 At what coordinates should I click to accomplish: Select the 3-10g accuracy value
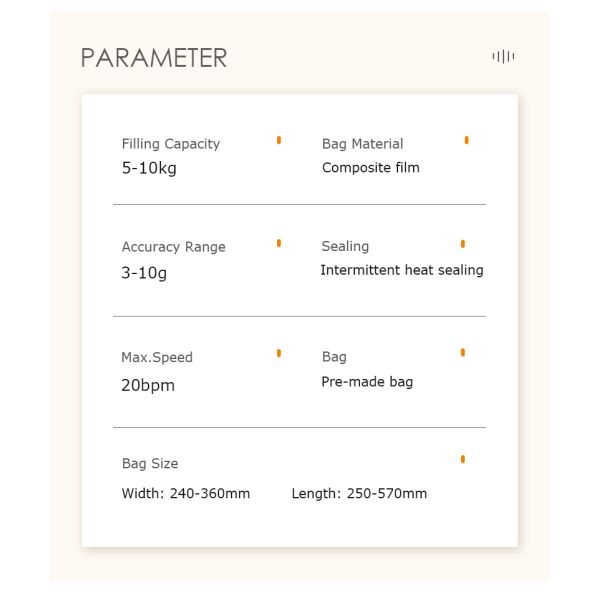[x=144, y=272]
